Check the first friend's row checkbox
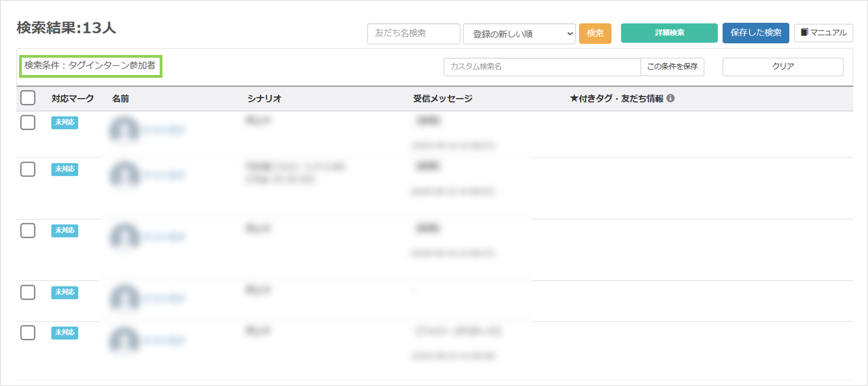 click(28, 123)
